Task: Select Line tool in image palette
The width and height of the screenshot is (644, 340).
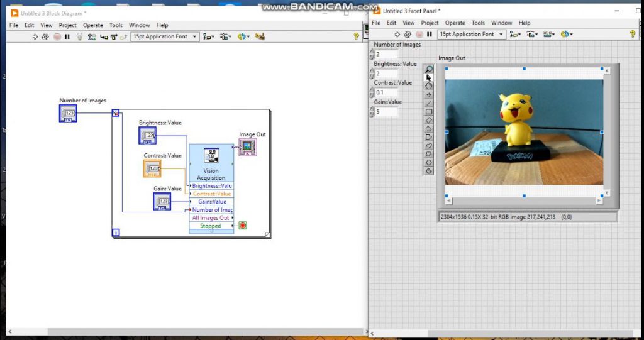Action: (429, 103)
